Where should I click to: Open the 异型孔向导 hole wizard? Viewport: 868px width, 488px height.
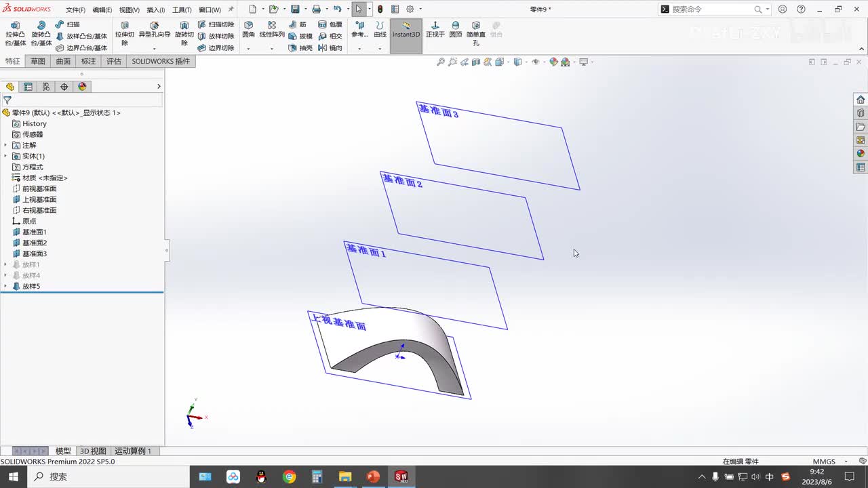click(x=155, y=30)
